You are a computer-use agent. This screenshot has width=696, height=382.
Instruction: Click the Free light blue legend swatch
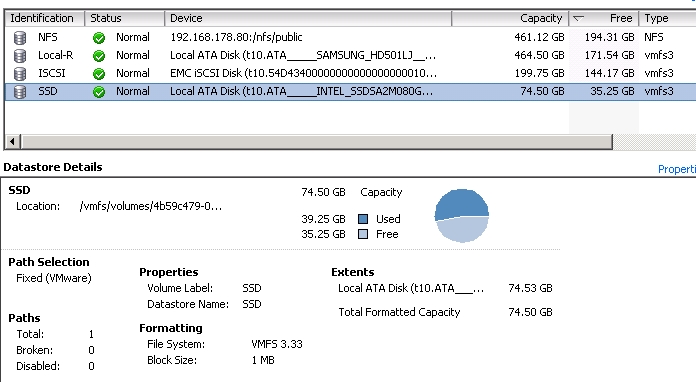tap(363, 234)
